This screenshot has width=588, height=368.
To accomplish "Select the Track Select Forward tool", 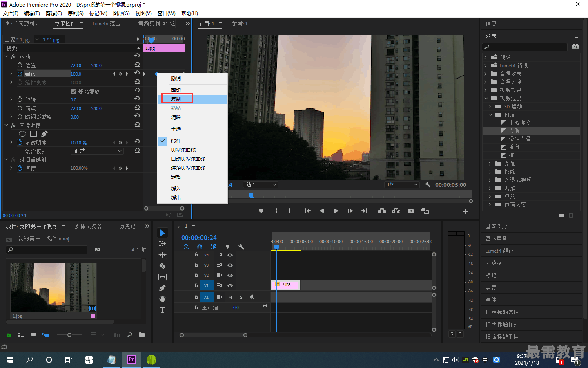I will point(163,244).
